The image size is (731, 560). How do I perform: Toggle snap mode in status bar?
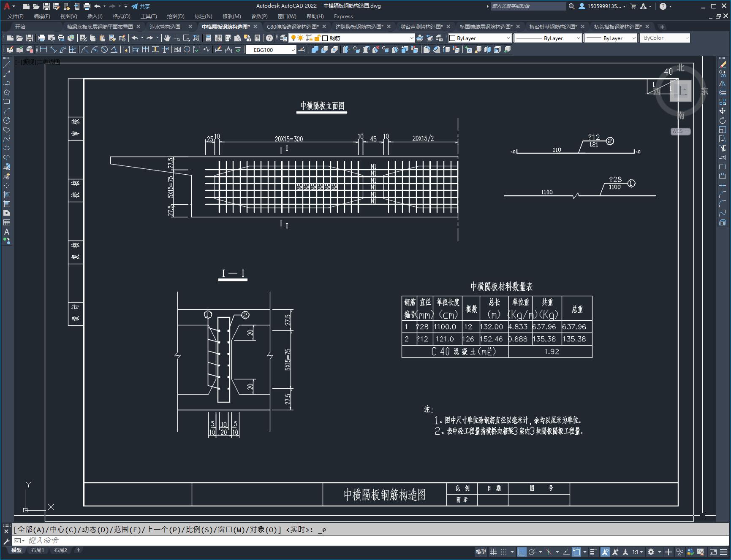pyautogui.click(x=504, y=552)
